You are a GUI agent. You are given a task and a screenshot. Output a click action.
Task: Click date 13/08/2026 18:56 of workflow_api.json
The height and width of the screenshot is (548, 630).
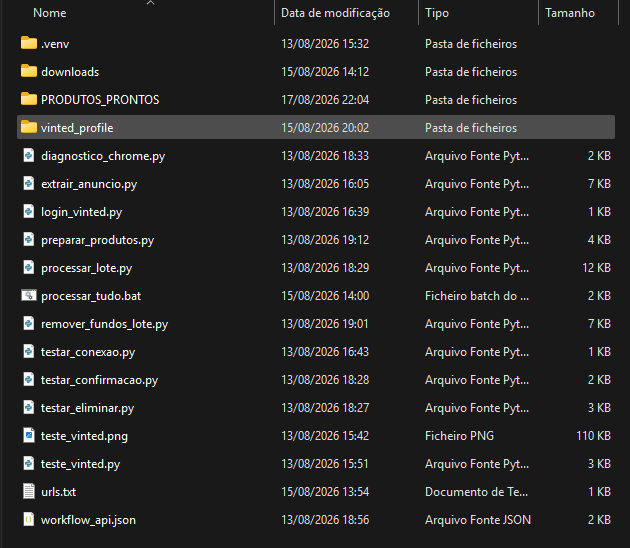tap(325, 520)
